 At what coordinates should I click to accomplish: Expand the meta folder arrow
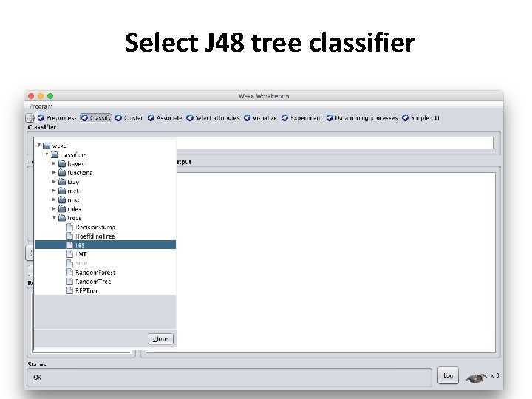point(54,191)
